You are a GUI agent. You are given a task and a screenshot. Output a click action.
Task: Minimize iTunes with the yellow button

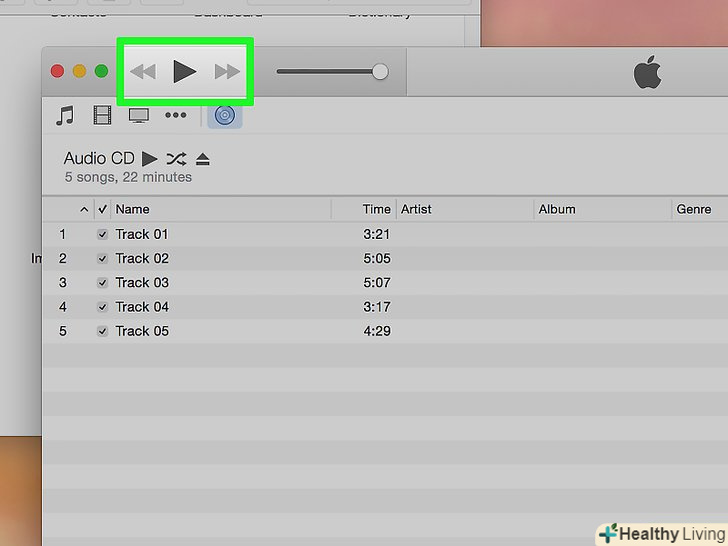pyautogui.click(x=79, y=72)
